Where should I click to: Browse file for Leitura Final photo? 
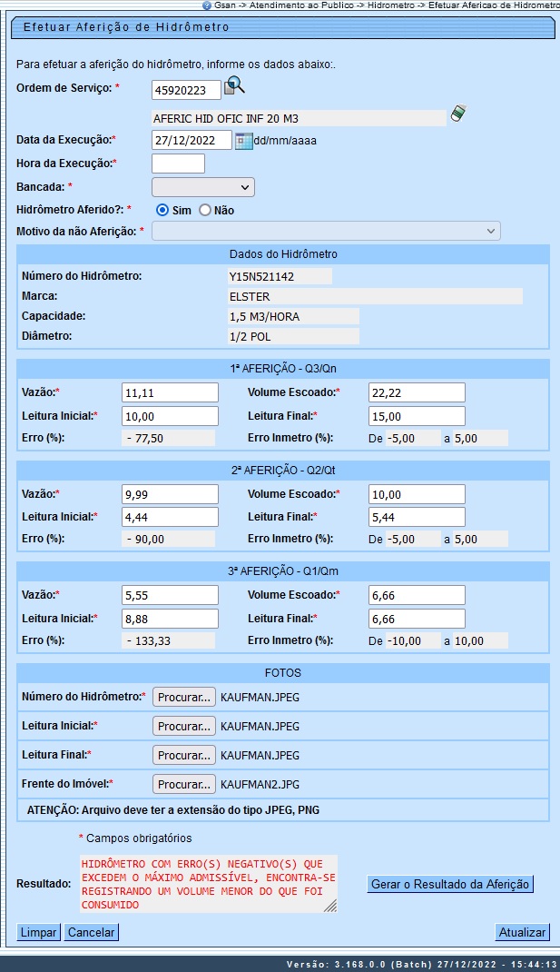coord(184,755)
